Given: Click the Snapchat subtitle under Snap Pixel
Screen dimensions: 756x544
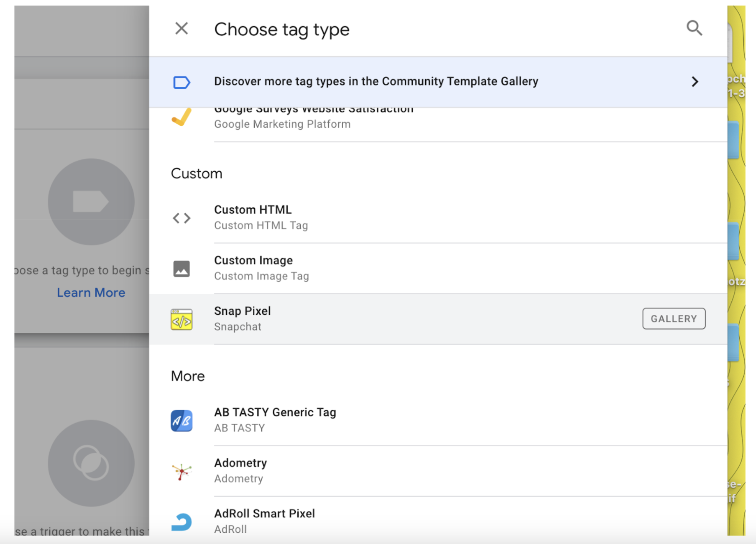Looking at the screenshot, I should pyautogui.click(x=237, y=327).
